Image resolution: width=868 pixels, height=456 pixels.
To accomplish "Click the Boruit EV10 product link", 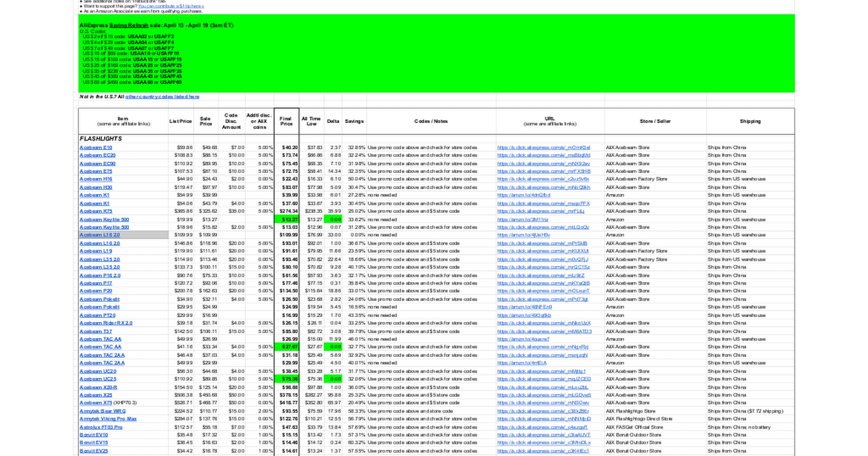I will pyautogui.click(x=93, y=434).
